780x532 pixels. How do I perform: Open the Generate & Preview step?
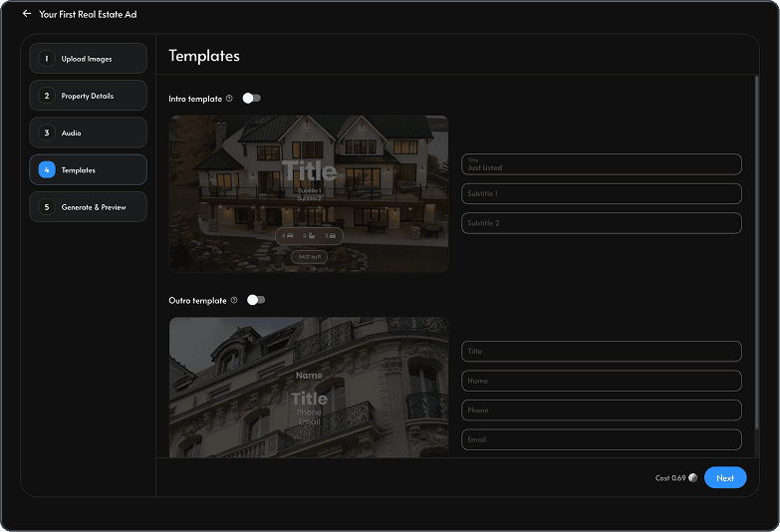coord(88,207)
